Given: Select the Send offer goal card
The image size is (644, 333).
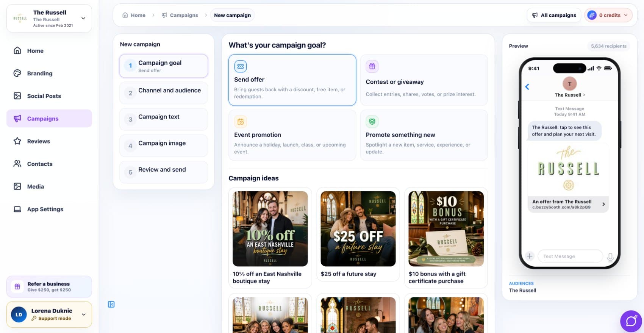Looking at the screenshot, I should [292, 80].
